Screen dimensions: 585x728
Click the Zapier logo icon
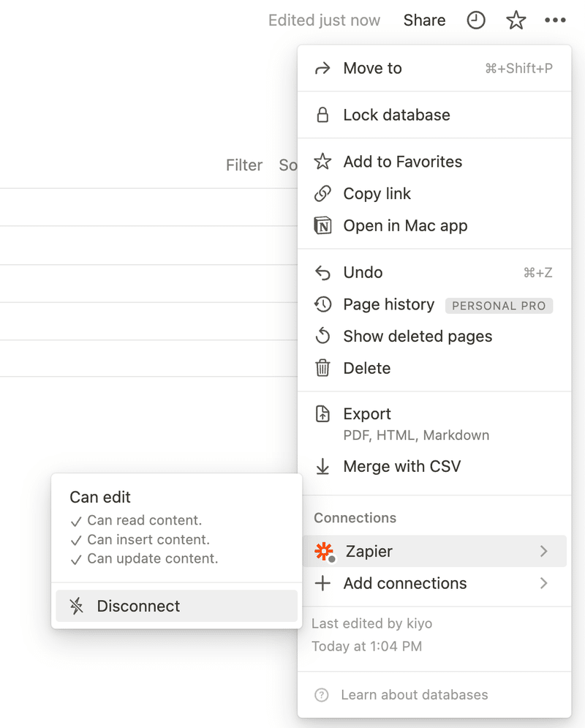324,552
